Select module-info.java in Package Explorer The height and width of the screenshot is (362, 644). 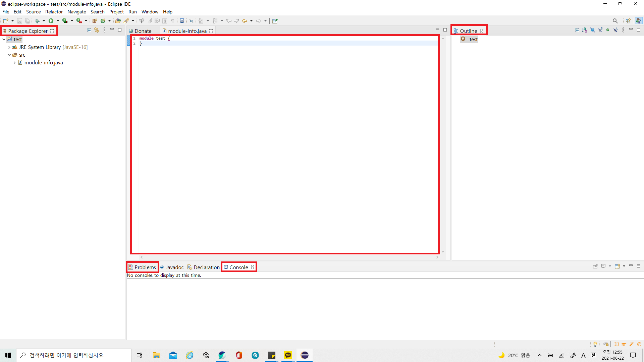(x=43, y=63)
